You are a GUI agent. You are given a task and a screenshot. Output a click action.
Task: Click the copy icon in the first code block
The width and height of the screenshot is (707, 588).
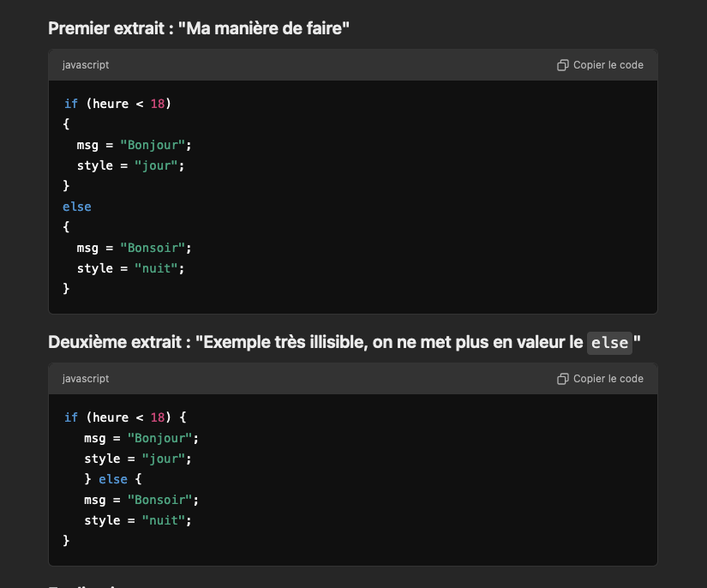(563, 65)
